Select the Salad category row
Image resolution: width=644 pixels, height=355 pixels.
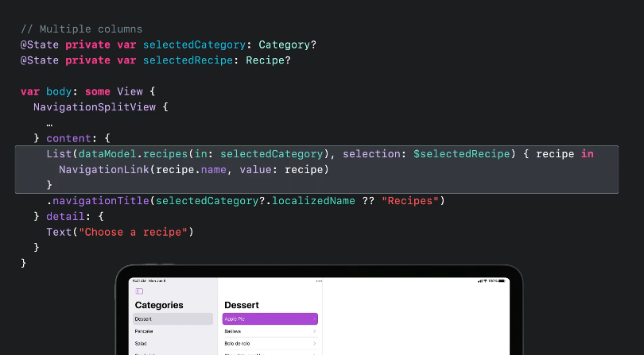tap(173, 344)
